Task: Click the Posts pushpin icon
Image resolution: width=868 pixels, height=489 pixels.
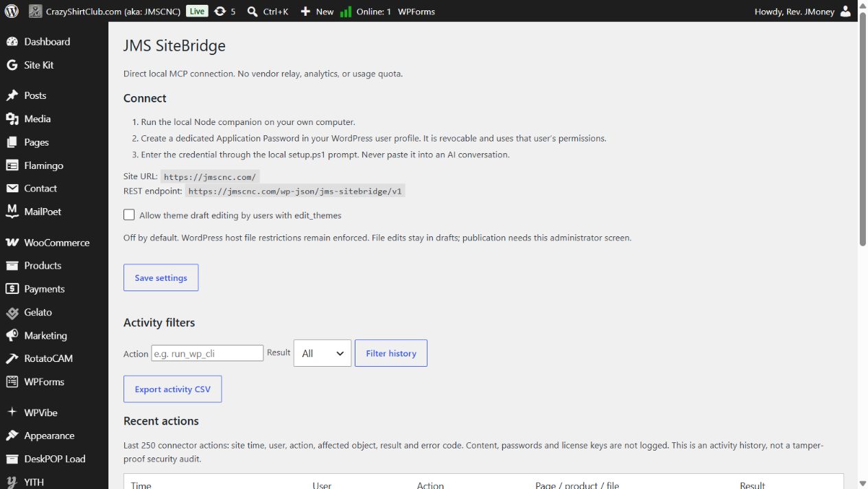Action: click(x=12, y=95)
